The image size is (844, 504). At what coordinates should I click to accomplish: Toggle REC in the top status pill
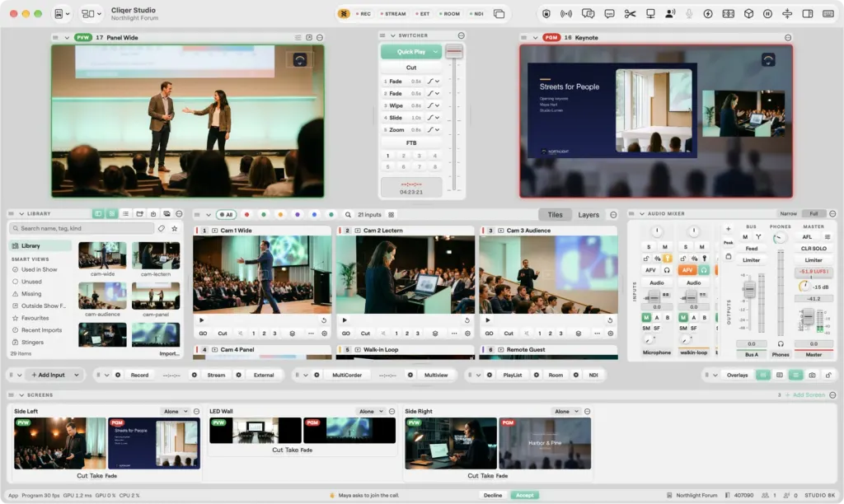click(x=363, y=14)
